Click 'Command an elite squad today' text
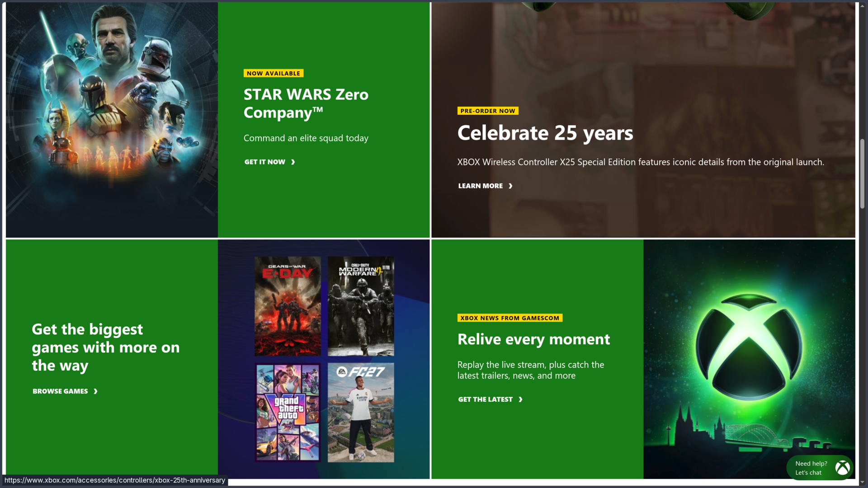Viewport: 868px width, 488px height. click(x=306, y=138)
